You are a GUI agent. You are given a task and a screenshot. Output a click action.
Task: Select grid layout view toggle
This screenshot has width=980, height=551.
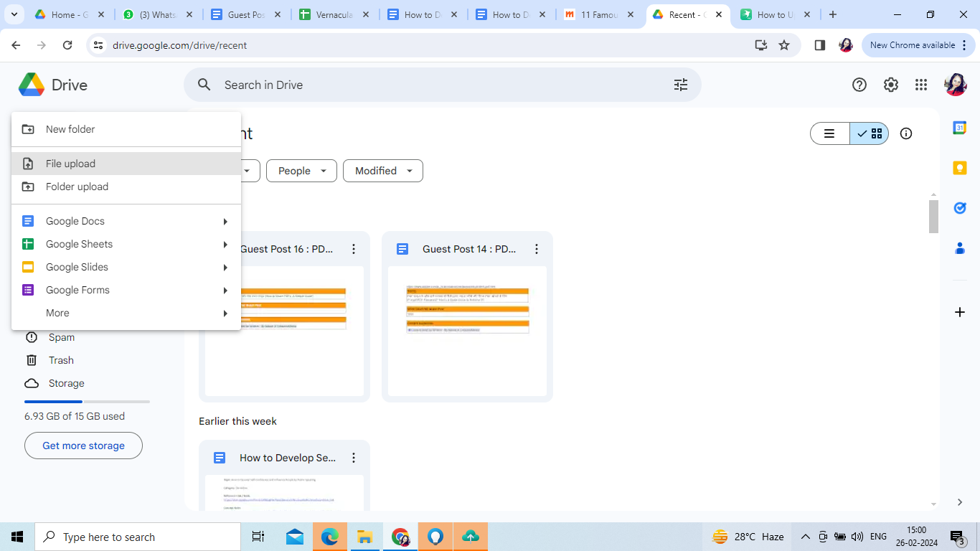870,133
